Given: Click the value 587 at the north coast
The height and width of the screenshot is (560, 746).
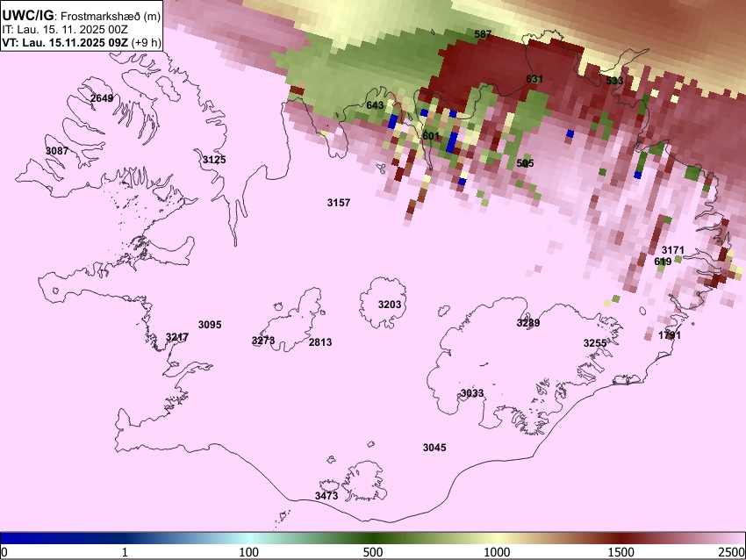Looking at the screenshot, I should pos(483,34).
